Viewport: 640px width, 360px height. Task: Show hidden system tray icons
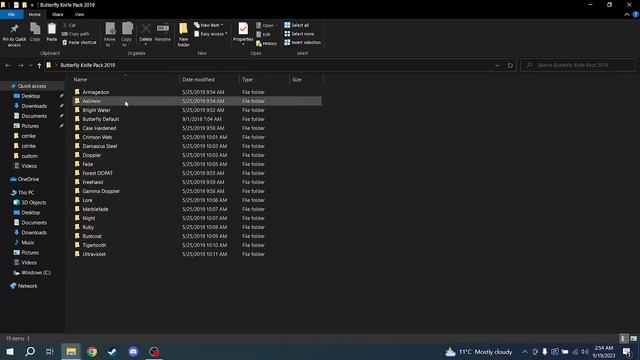[524, 351]
